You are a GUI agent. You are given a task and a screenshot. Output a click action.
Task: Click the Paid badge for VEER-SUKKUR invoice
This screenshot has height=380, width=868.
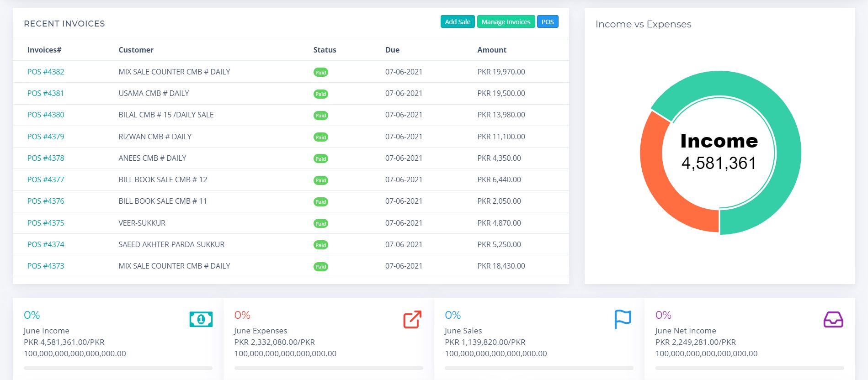pyautogui.click(x=320, y=223)
